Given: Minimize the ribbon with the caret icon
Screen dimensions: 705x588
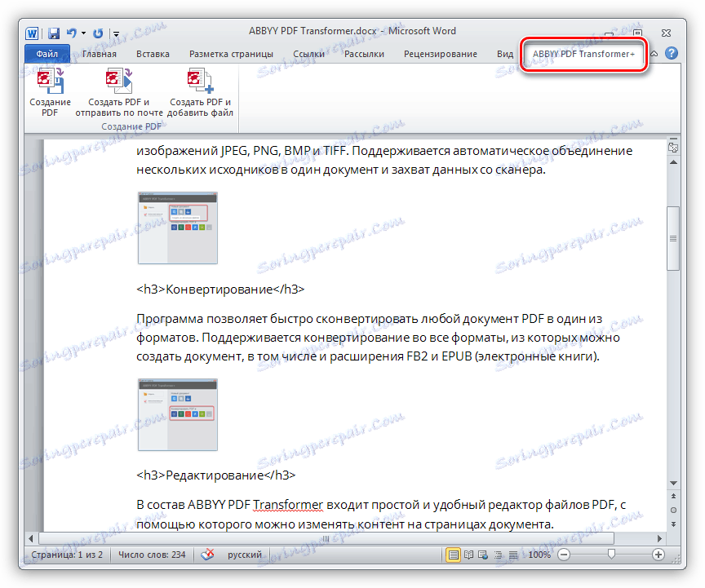Looking at the screenshot, I should (x=654, y=54).
